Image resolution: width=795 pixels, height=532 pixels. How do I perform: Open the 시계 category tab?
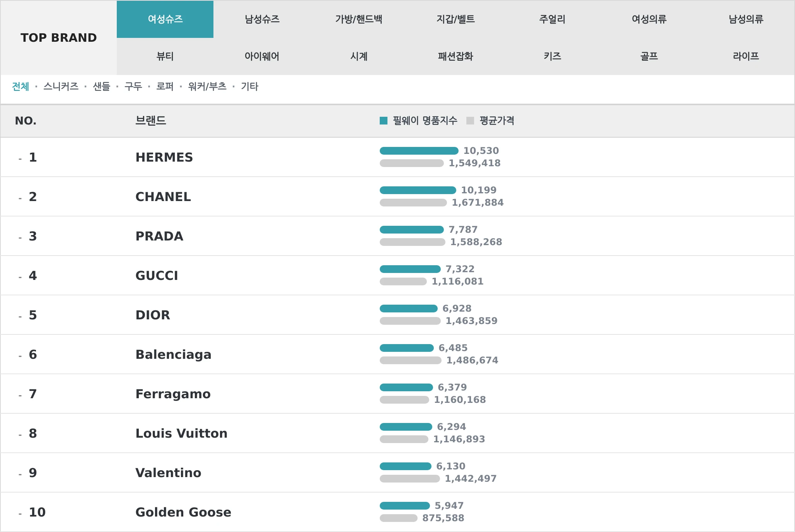(x=359, y=56)
